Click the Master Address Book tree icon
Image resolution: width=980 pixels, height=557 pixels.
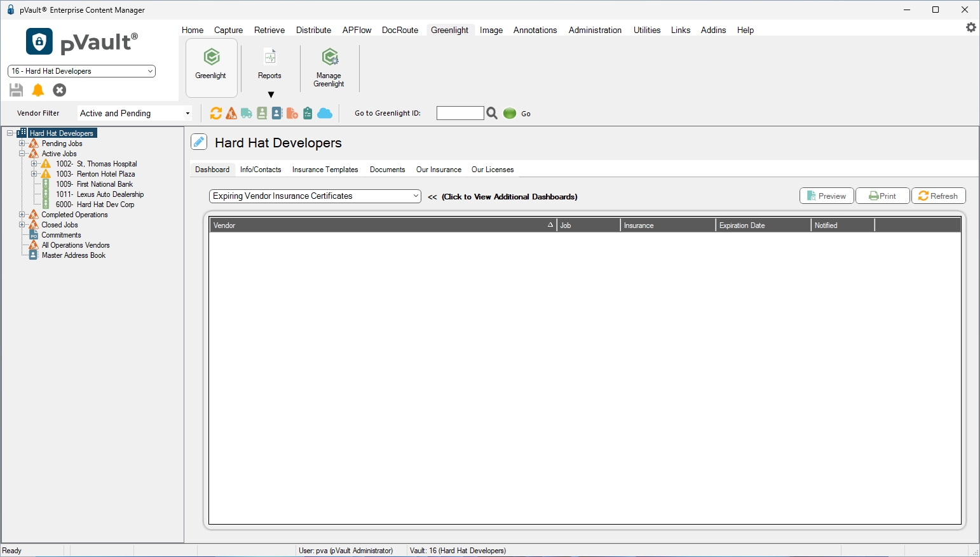tap(34, 255)
